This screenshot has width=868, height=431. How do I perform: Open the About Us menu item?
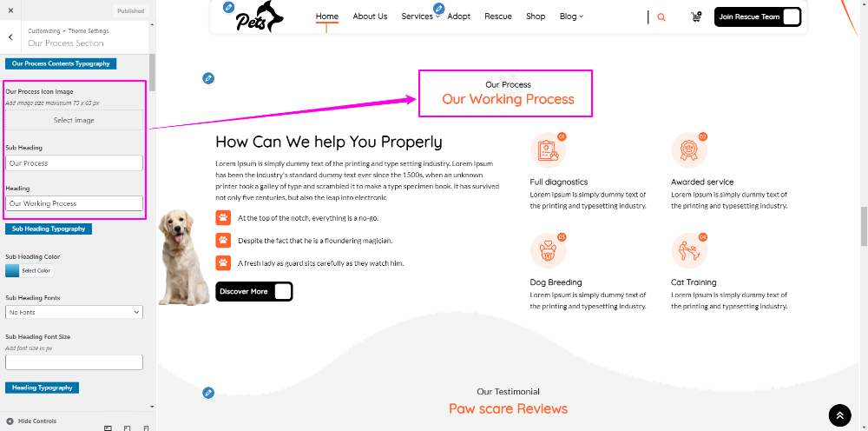point(370,17)
